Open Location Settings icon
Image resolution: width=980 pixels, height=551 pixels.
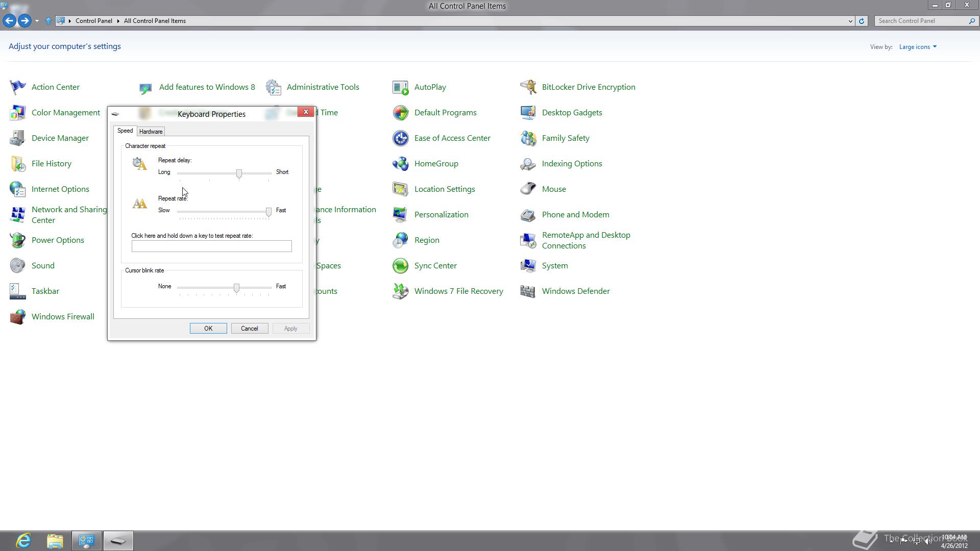point(401,189)
